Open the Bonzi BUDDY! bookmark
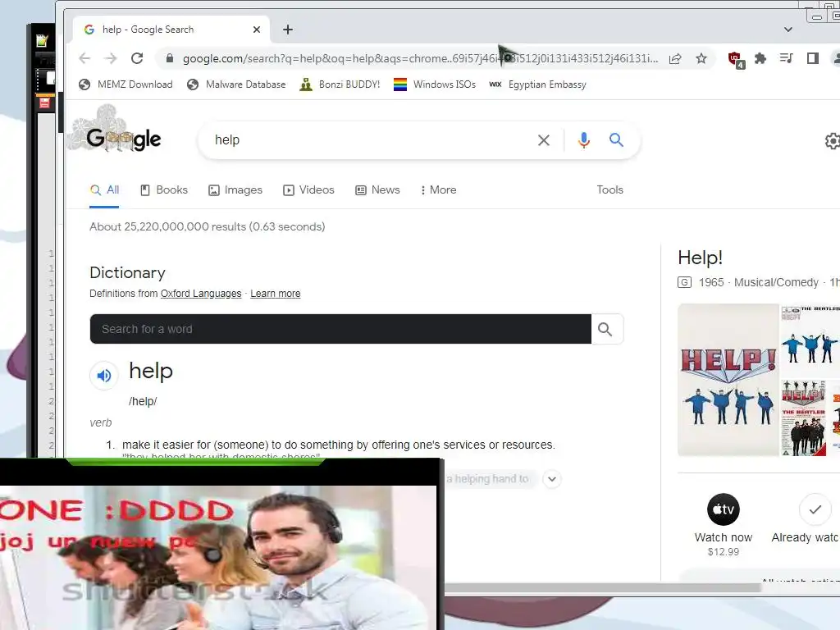 (x=340, y=84)
